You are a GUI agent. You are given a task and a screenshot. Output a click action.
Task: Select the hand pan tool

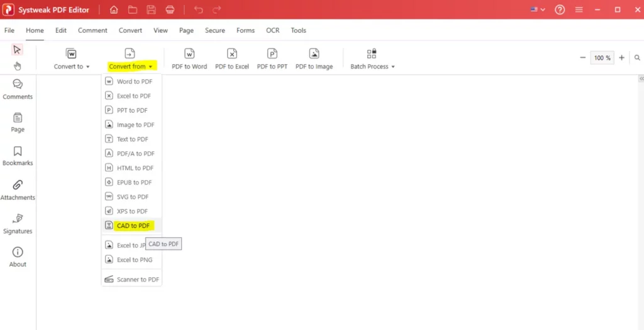tap(17, 66)
